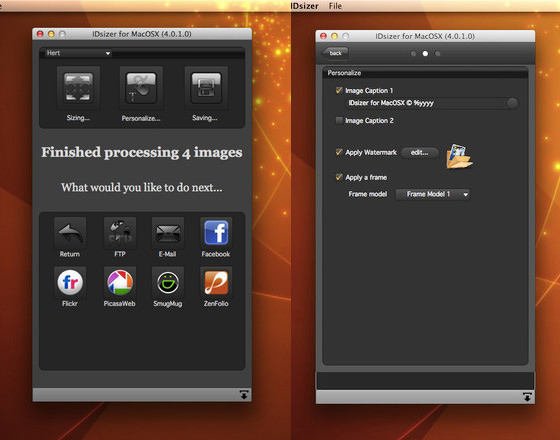Click the watermark image folder icon
The width and height of the screenshot is (560, 440).
click(459, 156)
